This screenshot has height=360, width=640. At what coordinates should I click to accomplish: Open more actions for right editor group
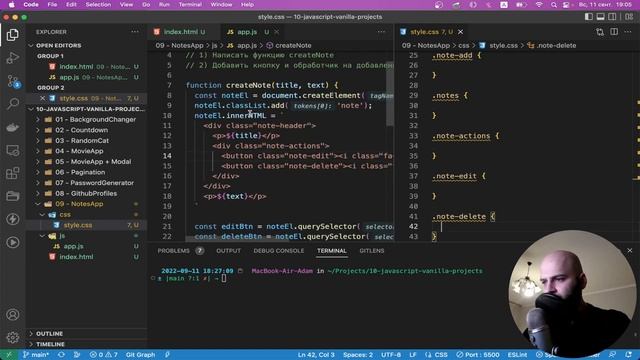pyautogui.click(x=628, y=32)
